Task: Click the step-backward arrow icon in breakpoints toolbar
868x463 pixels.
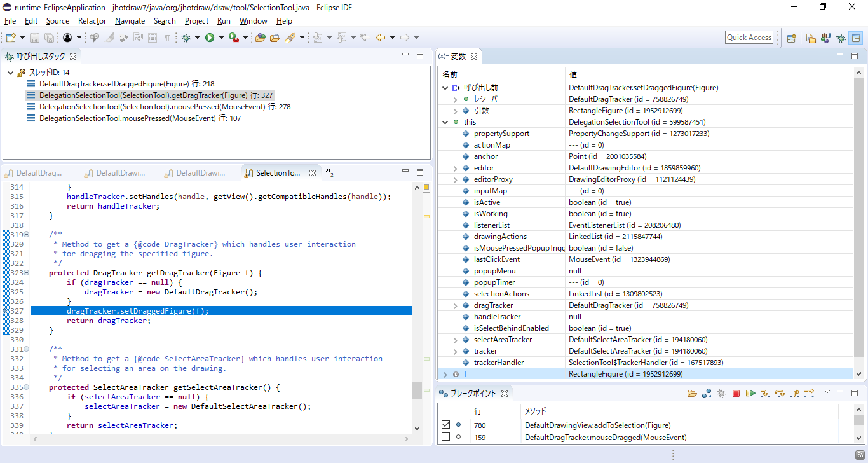Action: tap(809, 392)
